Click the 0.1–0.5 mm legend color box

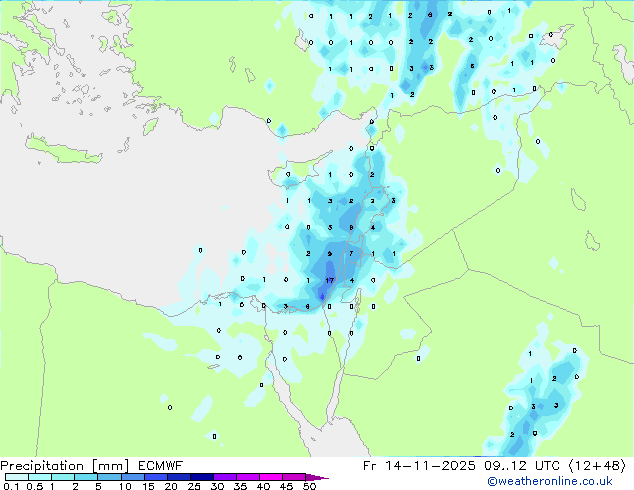click(x=17, y=477)
